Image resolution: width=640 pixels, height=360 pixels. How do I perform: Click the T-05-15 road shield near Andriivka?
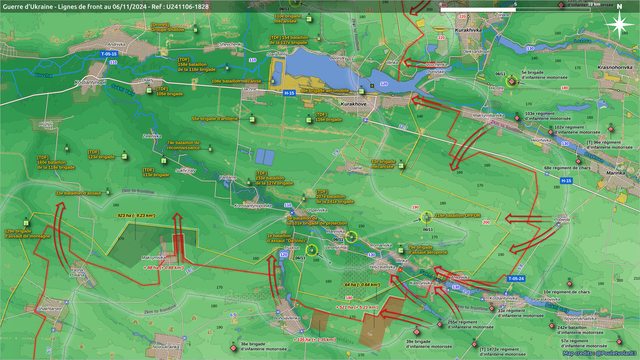(109, 54)
